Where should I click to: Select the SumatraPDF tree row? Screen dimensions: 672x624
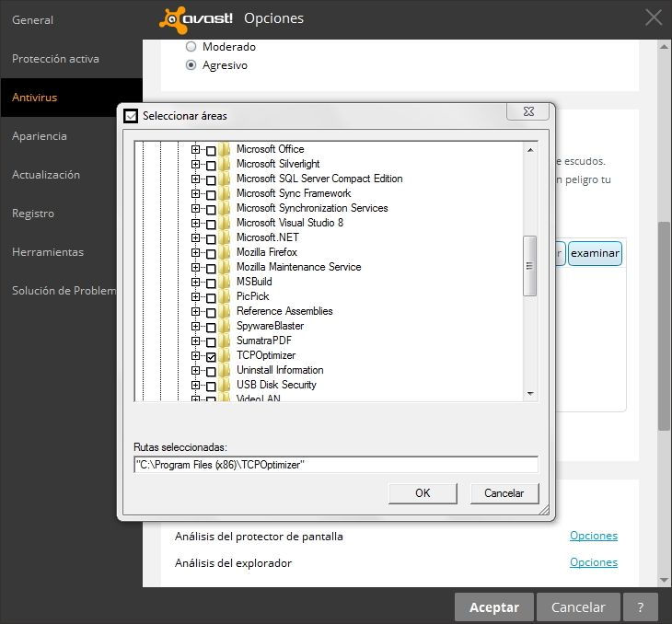pyautogui.click(x=264, y=341)
